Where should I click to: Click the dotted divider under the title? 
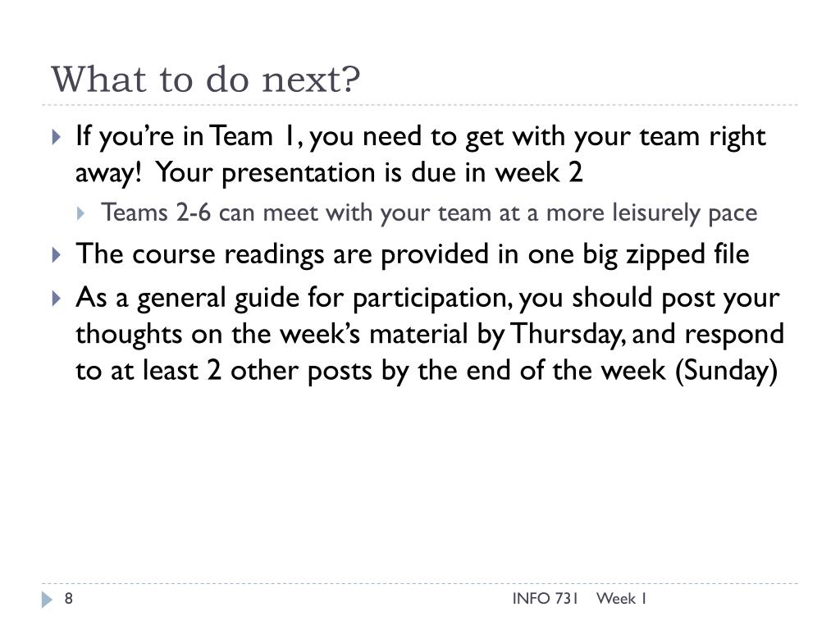[x=420, y=105]
